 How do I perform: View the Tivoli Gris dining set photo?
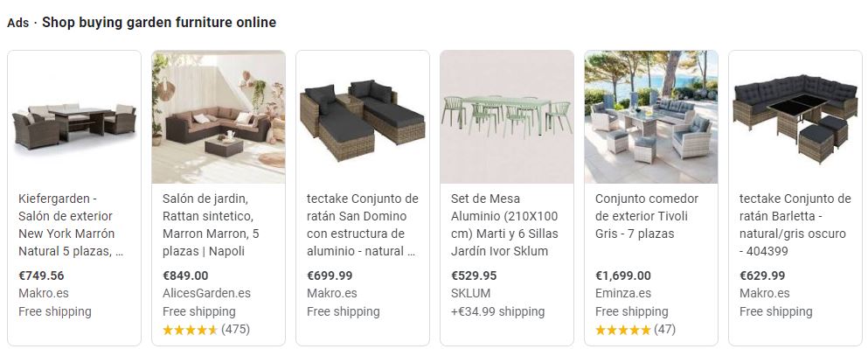tap(651, 117)
